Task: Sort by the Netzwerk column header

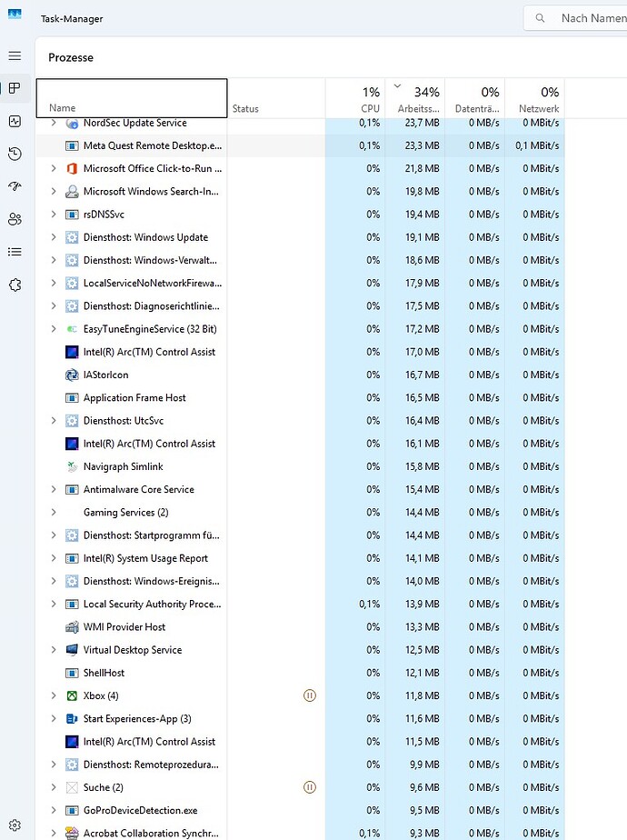Action: [535, 99]
